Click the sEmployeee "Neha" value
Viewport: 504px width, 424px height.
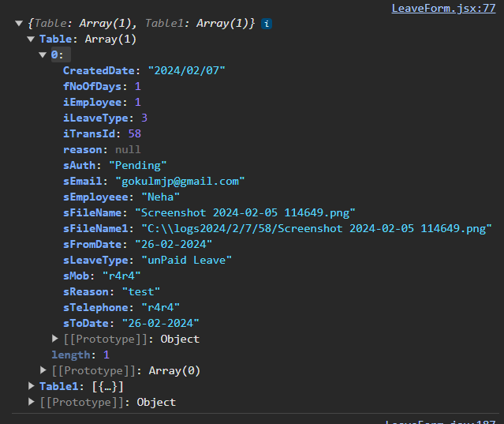tap(160, 197)
